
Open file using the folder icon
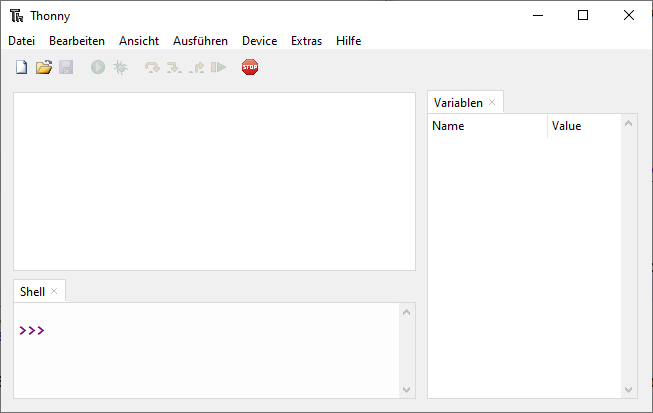tap(43, 68)
